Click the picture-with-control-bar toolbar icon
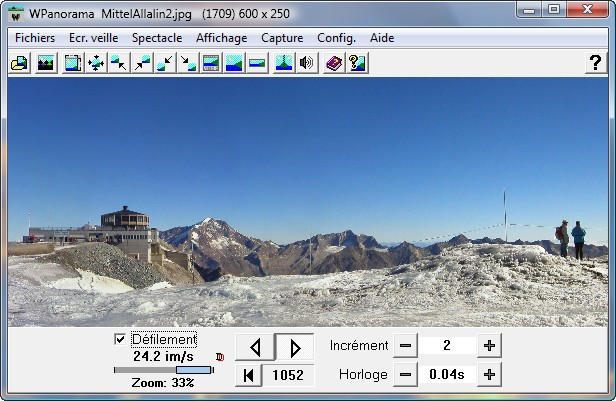This screenshot has width=616, height=401. (x=211, y=63)
